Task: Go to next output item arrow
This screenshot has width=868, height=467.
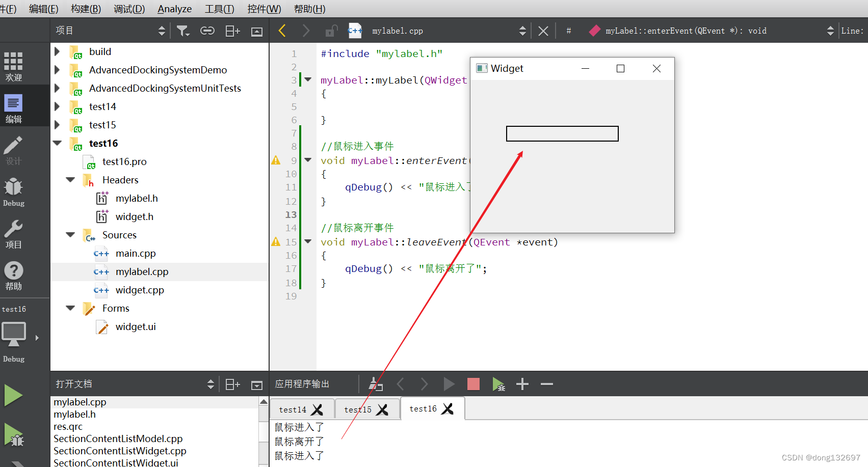Action: 424,384
